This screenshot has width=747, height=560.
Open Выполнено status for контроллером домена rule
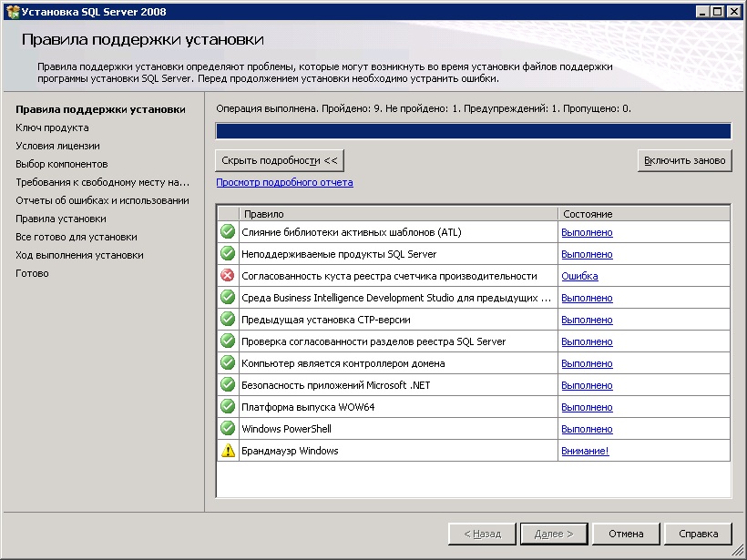[587, 364]
